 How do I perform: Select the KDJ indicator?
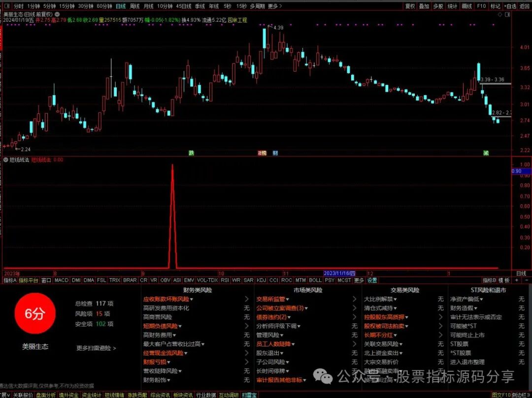[x=261, y=280]
